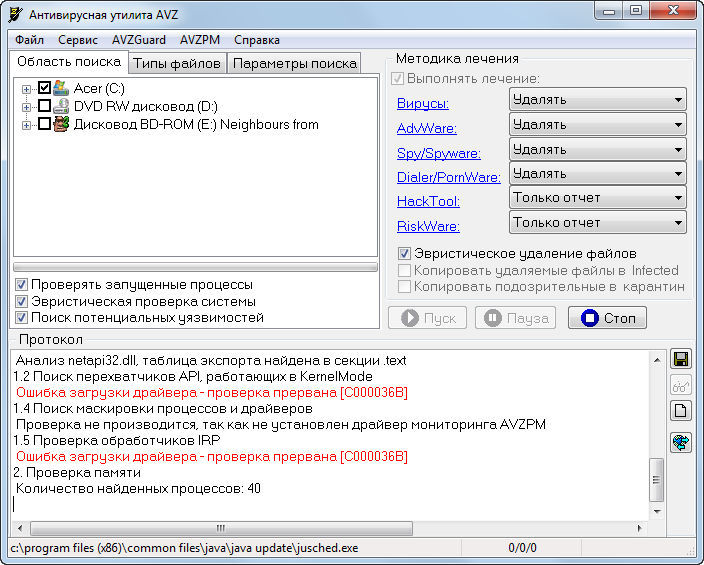The height and width of the screenshot is (565, 704).
Task: Open the HackTool action dropdown
Action: click(597, 198)
